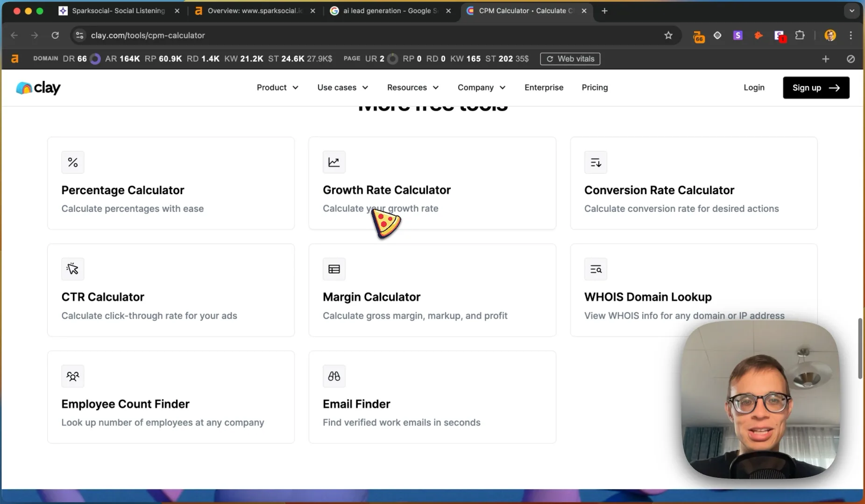Click the Email Finder binoculars icon
This screenshot has width=865, height=504.
(334, 376)
